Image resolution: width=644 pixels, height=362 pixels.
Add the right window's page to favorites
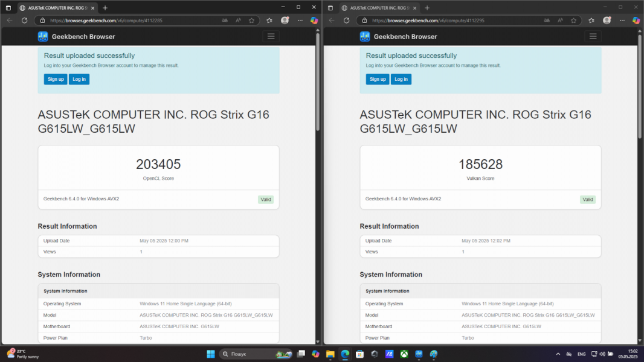[x=573, y=21]
